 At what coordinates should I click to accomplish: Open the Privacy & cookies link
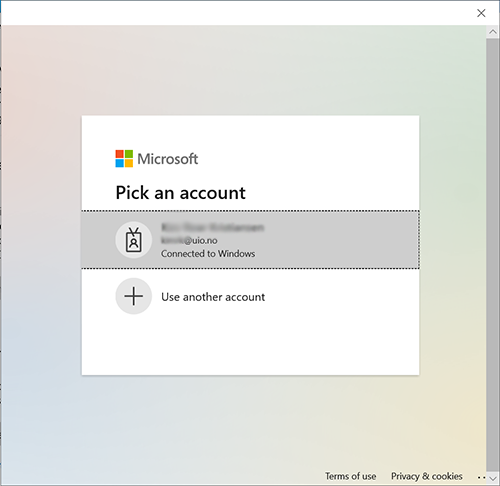pos(427,476)
